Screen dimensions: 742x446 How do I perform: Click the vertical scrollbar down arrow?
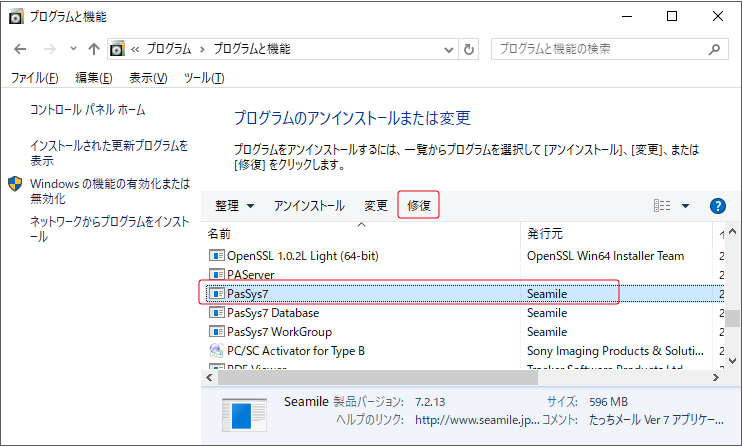(x=733, y=360)
